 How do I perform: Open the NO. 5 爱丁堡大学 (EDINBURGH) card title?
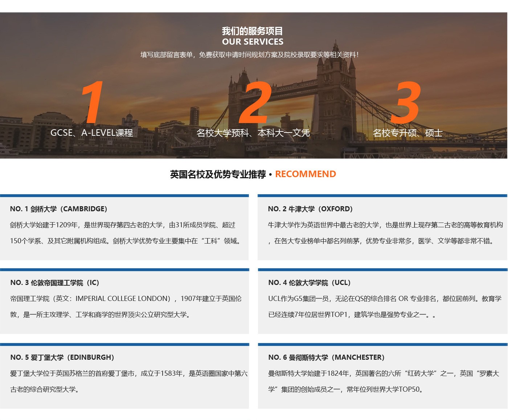[62, 358]
